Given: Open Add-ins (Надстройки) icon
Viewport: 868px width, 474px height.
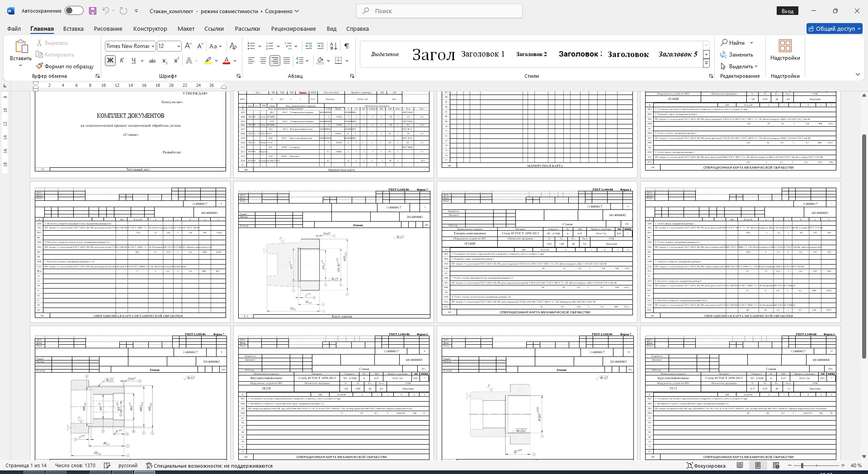Looking at the screenshot, I should pos(785,46).
